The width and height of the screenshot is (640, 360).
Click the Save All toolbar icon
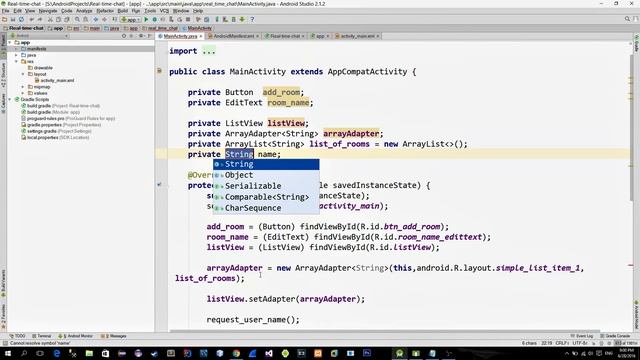point(13,19)
